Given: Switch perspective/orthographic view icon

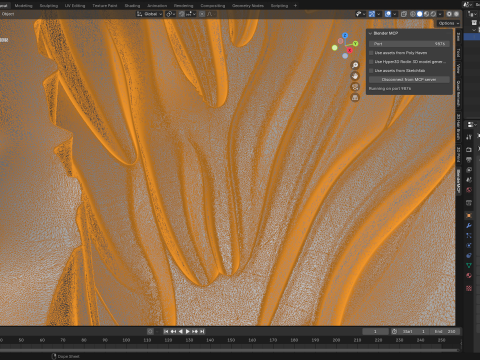Looking at the screenshot, I should 355,97.
